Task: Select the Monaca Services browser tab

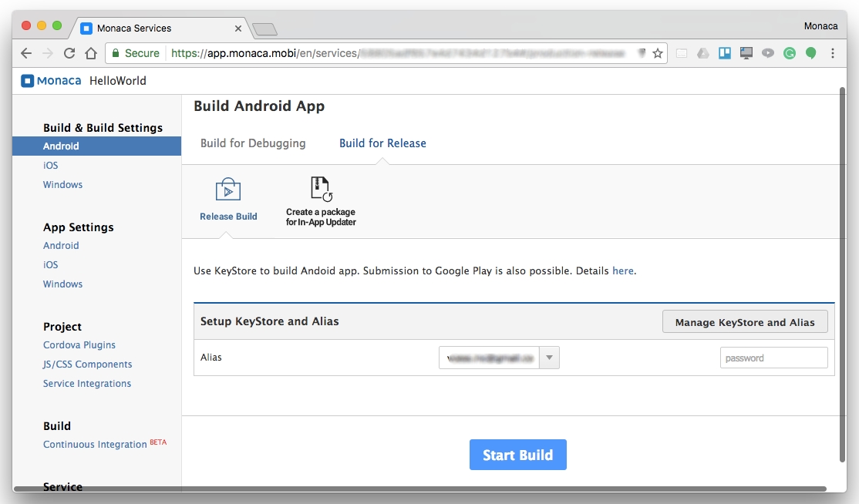Action: [x=160, y=28]
